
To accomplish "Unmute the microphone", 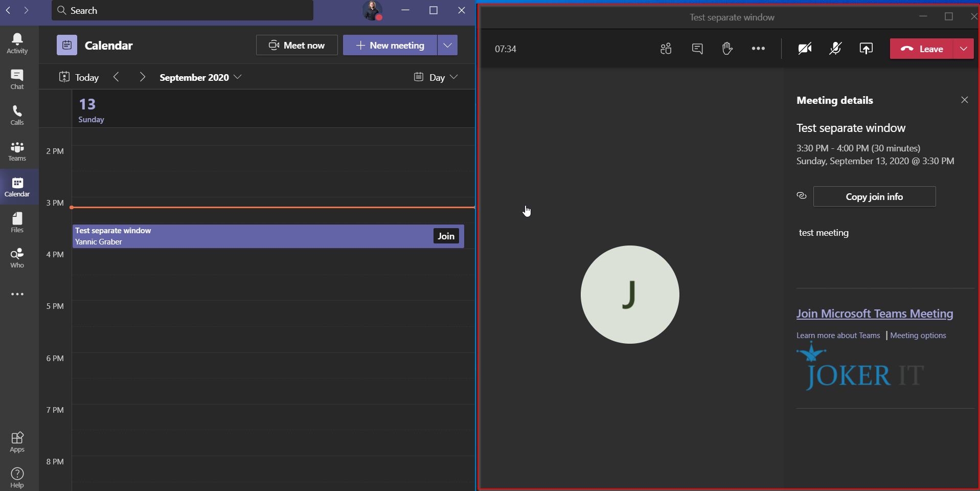I will pyautogui.click(x=835, y=49).
